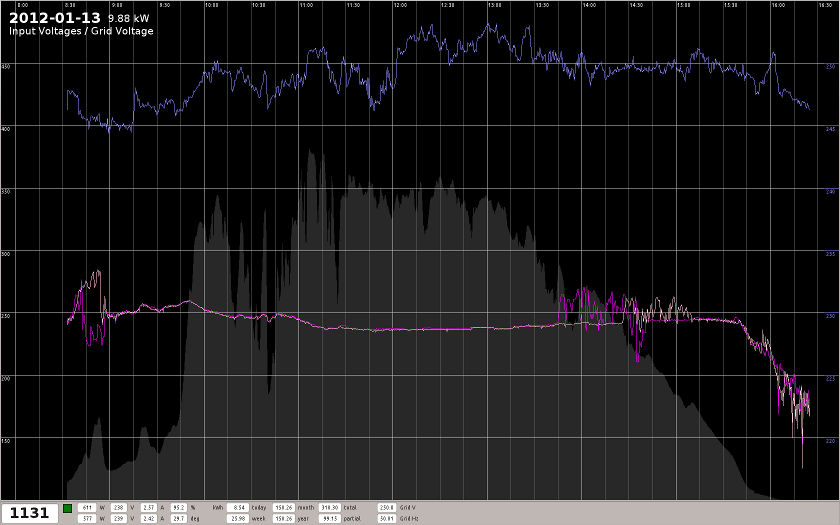Click the green status indicator square

pyautogui.click(x=67, y=508)
